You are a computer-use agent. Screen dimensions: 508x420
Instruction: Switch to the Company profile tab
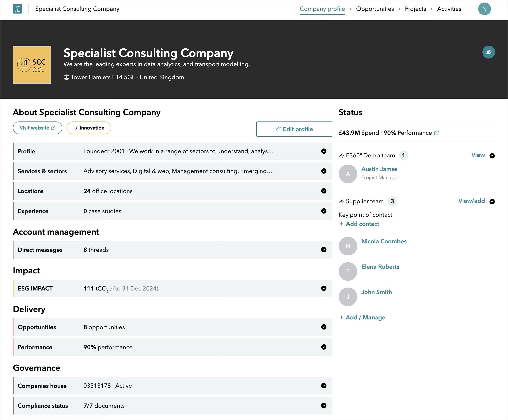(322, 9)
